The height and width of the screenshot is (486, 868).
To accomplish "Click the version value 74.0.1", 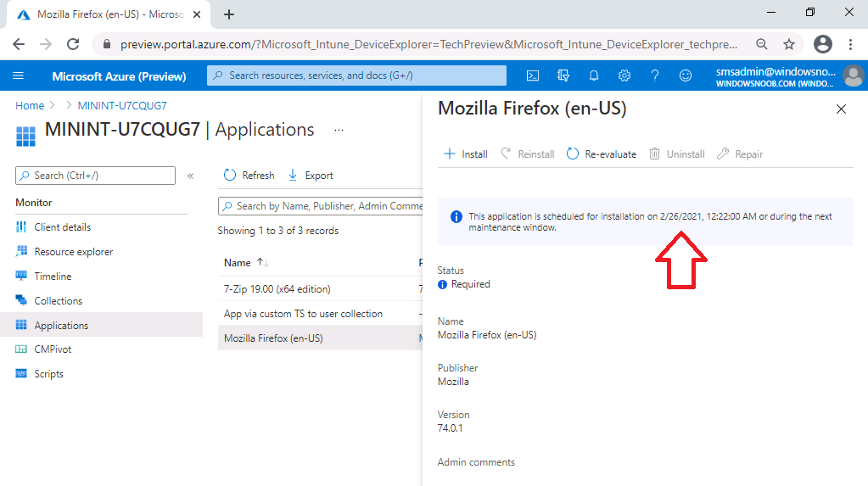I will 450,427.
